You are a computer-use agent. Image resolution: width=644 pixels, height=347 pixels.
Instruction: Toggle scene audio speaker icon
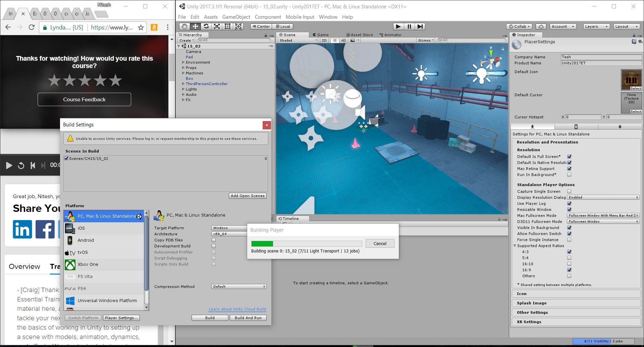pos(343,40)
